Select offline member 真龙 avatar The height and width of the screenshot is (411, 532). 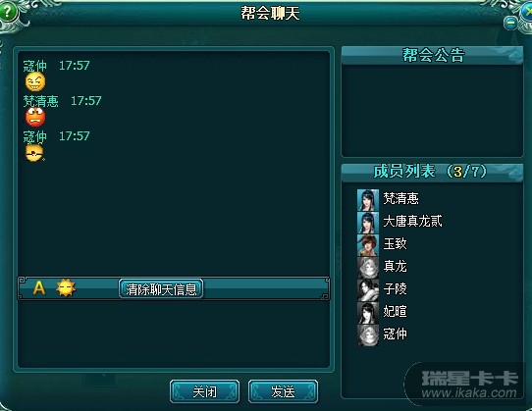[368, 267]
